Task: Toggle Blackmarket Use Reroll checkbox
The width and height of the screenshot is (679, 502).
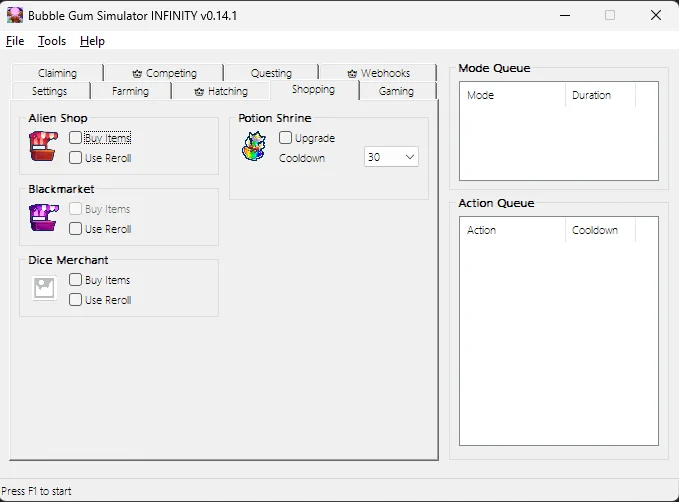Action: (x=75, y=229)
